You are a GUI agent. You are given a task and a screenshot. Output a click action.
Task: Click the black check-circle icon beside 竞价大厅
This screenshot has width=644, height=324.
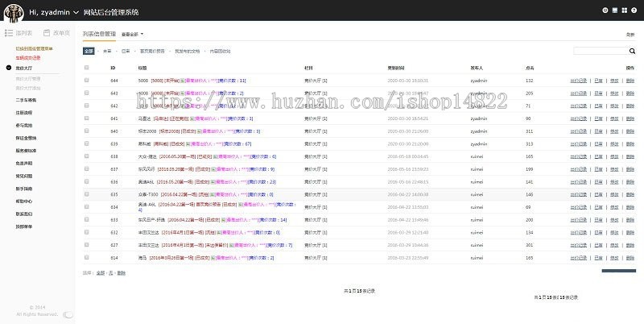pos(9,68)
